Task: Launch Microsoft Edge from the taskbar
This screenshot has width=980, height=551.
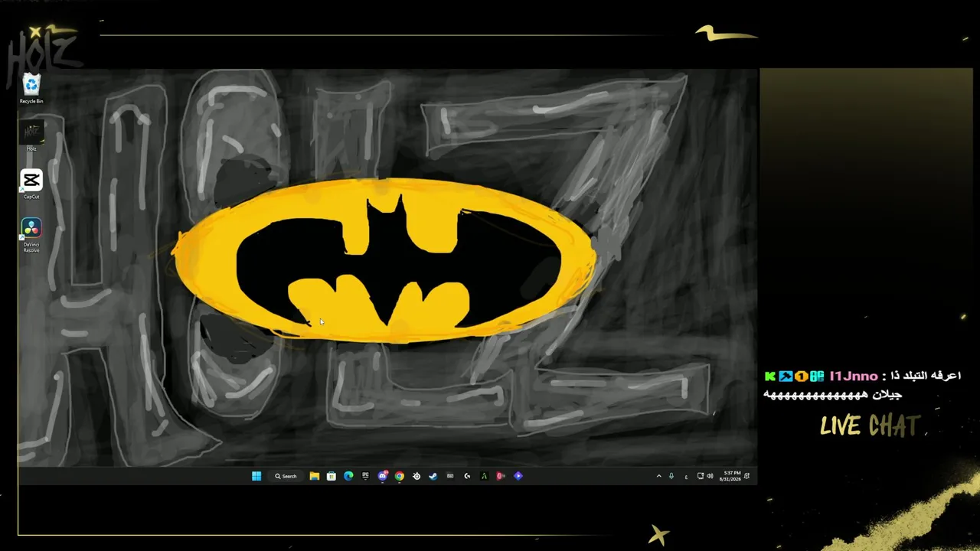Action: [348, 476]
